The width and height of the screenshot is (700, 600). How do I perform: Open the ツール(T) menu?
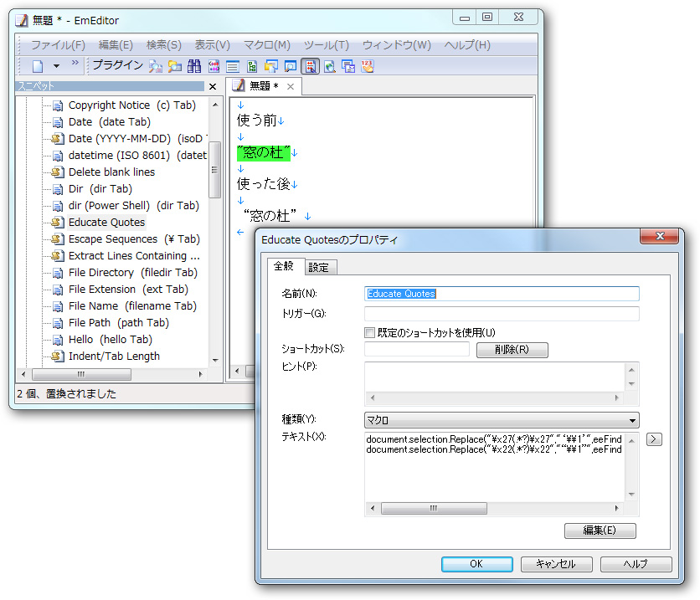tap(327, 45)
